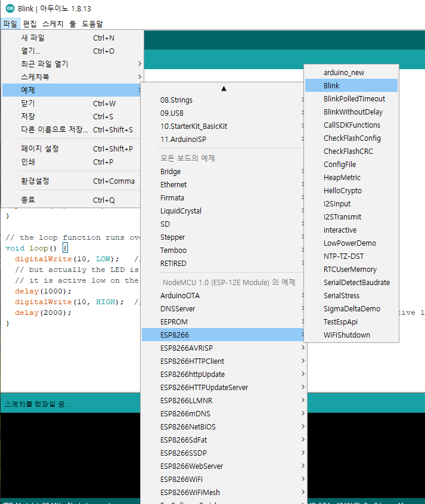This screenshot has width=425, height=504.
Task: Open the 스케치 menu
Action: [53, 24]
